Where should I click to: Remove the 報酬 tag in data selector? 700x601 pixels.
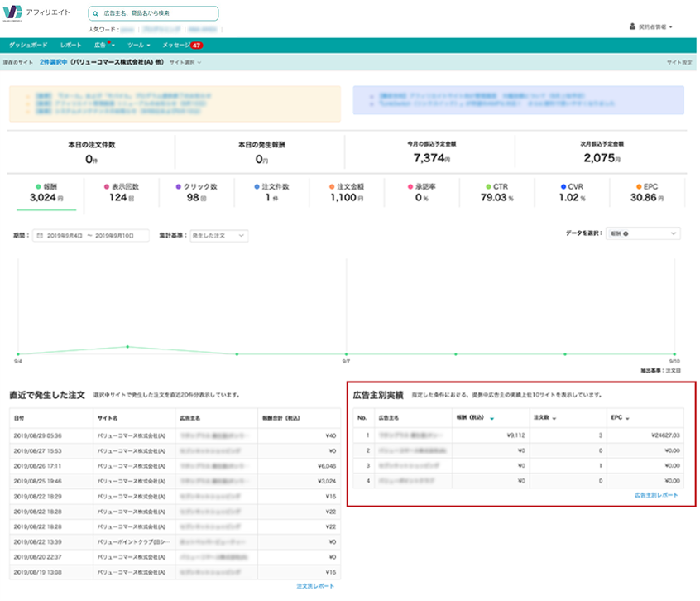[x=626, y=233]
